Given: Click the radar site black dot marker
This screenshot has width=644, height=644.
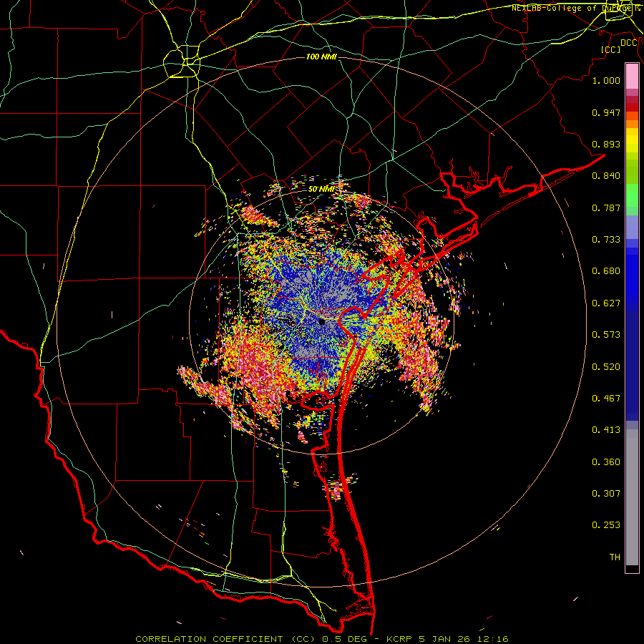Looking at the screenshot, I should (x=322, y=322).
